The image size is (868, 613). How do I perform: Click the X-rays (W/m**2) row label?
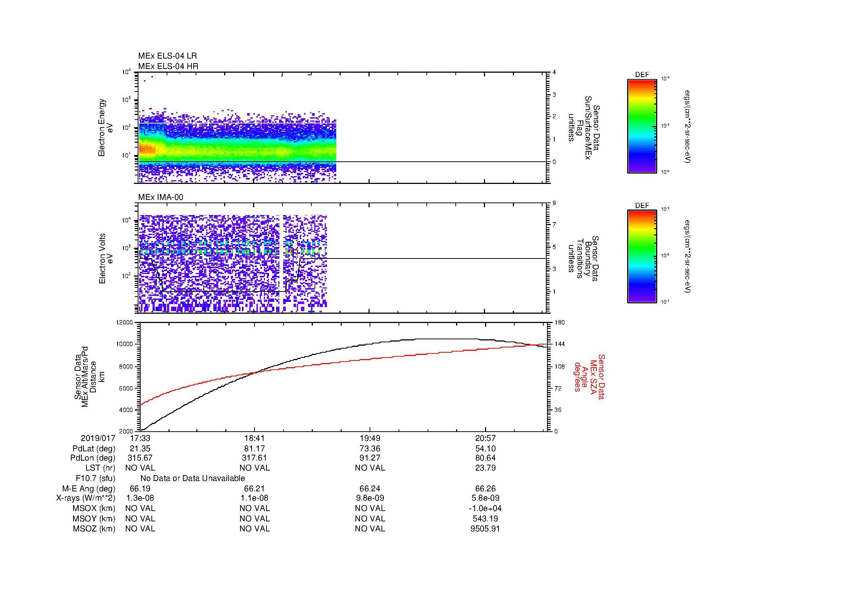coord(86,498)
